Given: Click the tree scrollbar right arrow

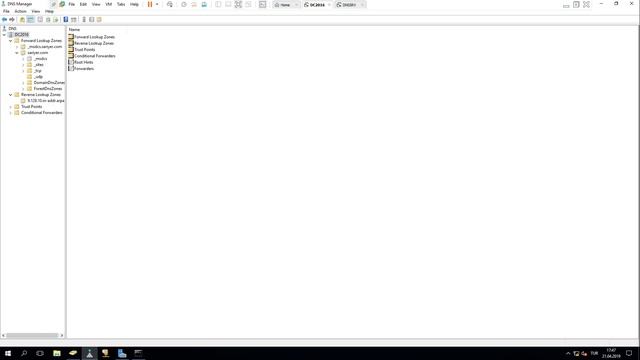Looking at the screenshot, I should tap(62, 336).
